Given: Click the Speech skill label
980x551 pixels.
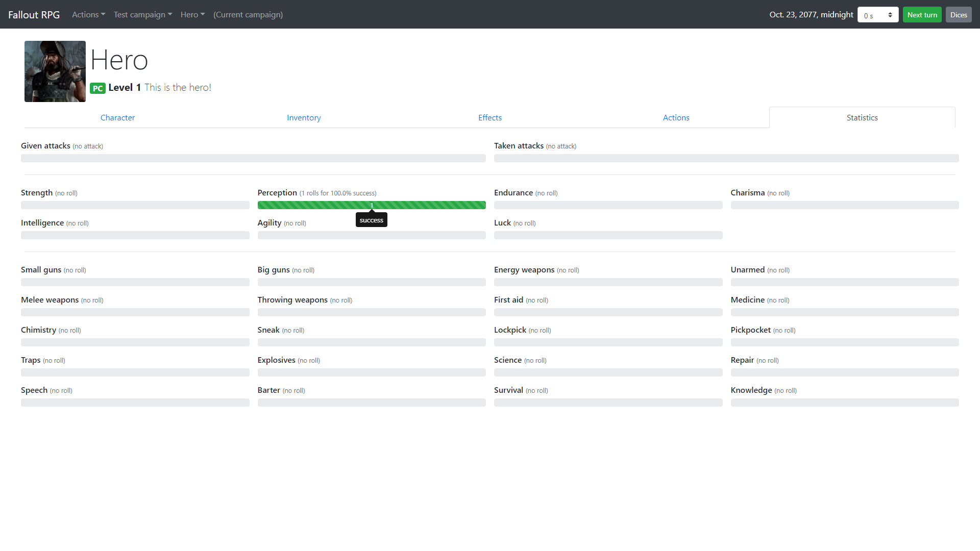Looking at the screenshot, I should (34, 390).
